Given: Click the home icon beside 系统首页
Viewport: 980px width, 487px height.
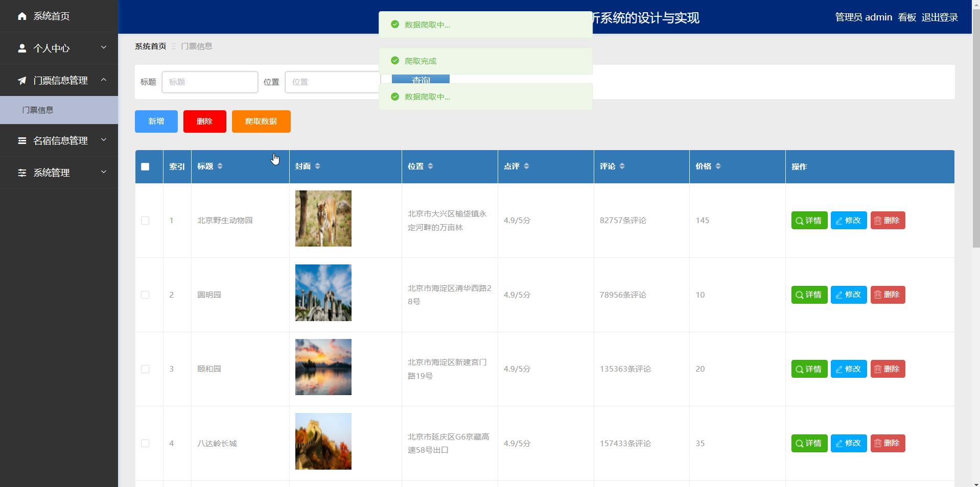Looking at the screenshot, I should pos(21,16).
